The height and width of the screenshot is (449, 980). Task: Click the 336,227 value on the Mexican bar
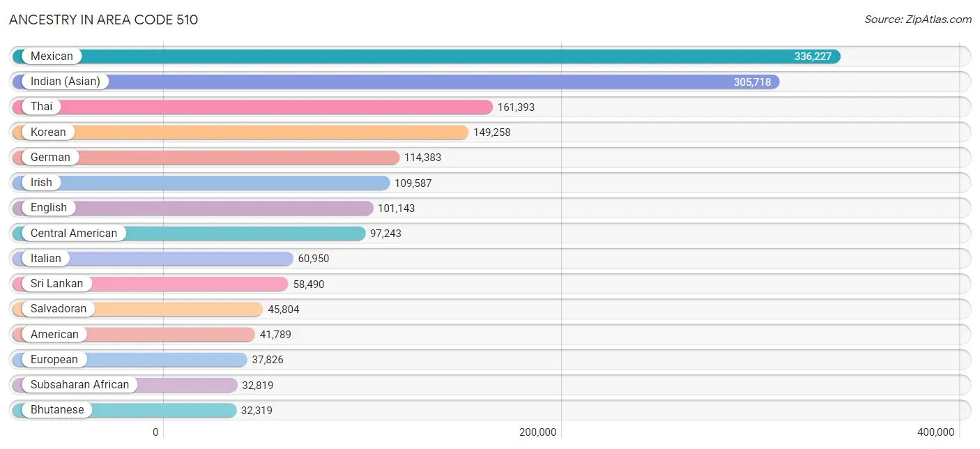(813, 56)
